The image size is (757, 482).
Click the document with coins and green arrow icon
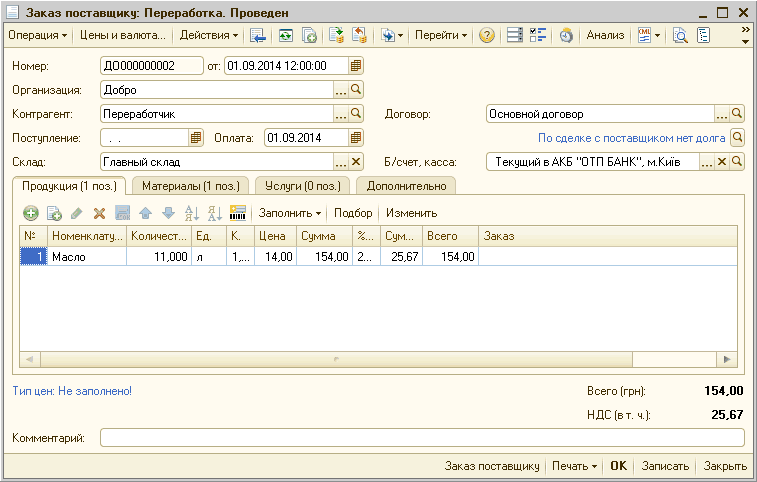pos(336,35)
